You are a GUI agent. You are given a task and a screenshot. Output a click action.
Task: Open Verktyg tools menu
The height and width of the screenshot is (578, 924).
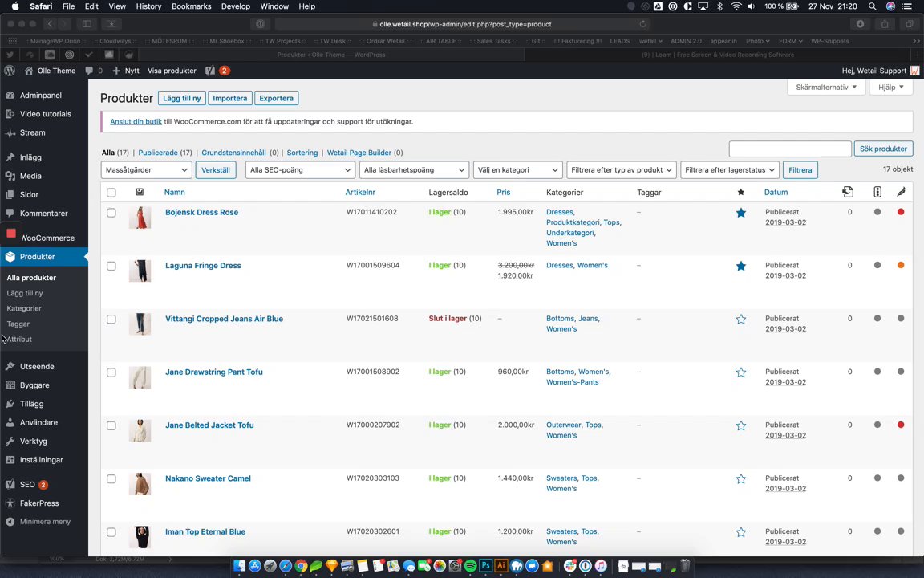pyautogui.click(x=34, y=442)
